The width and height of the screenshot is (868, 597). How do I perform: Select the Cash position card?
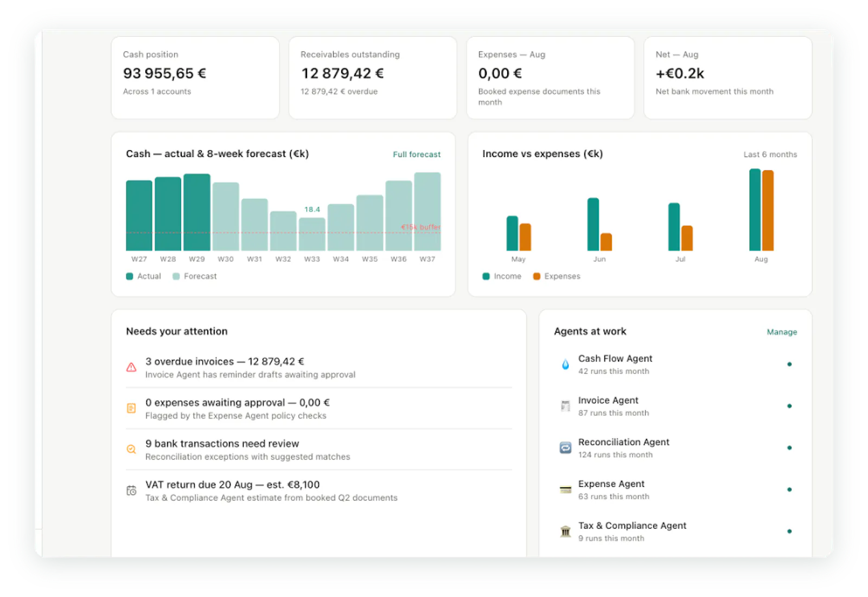195,78
